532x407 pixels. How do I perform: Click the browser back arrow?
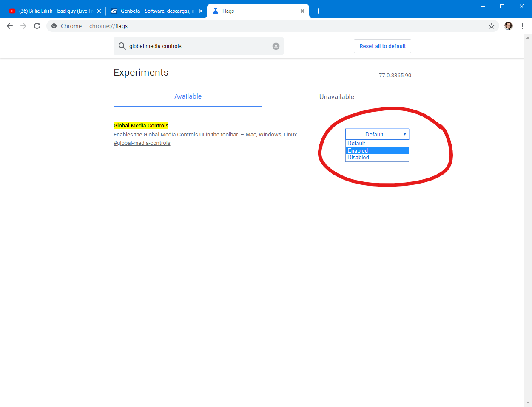[10, 26]
